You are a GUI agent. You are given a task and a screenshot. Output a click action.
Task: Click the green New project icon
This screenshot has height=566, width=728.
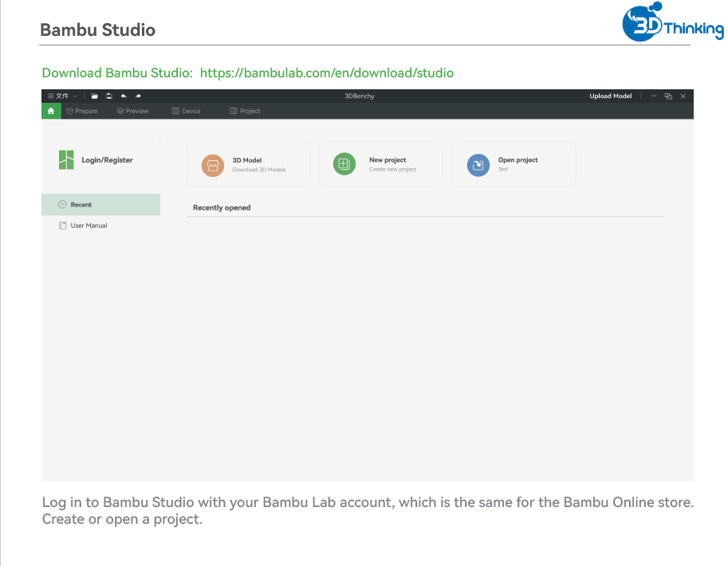(x=344, y=164)
